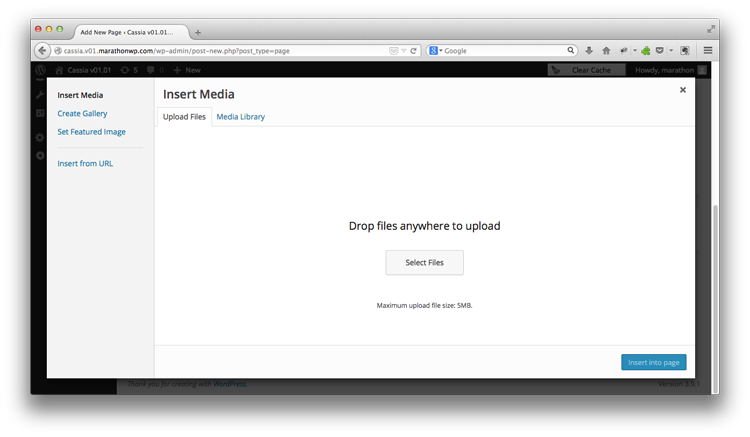Click the Insert Media sidebar item
This screenshot has width=750, height=437.
pyautogui.click(x=80, y=95)
